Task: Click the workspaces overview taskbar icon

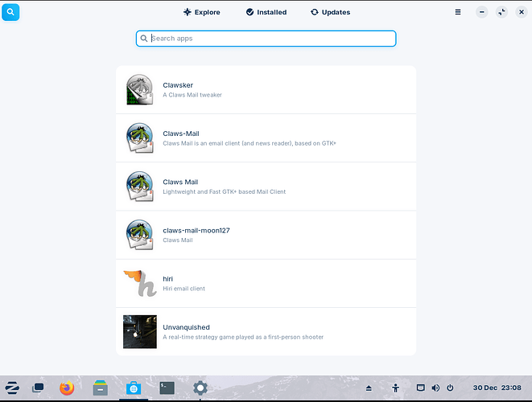Action: coord(38,388)
